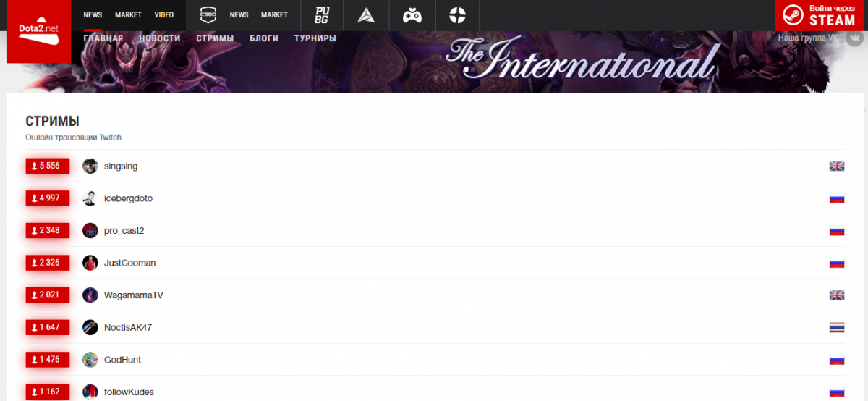Viewport: 868px width, 401px height.
Task: Open the CS:GO section icon
Action: click(x=208, y=14)
